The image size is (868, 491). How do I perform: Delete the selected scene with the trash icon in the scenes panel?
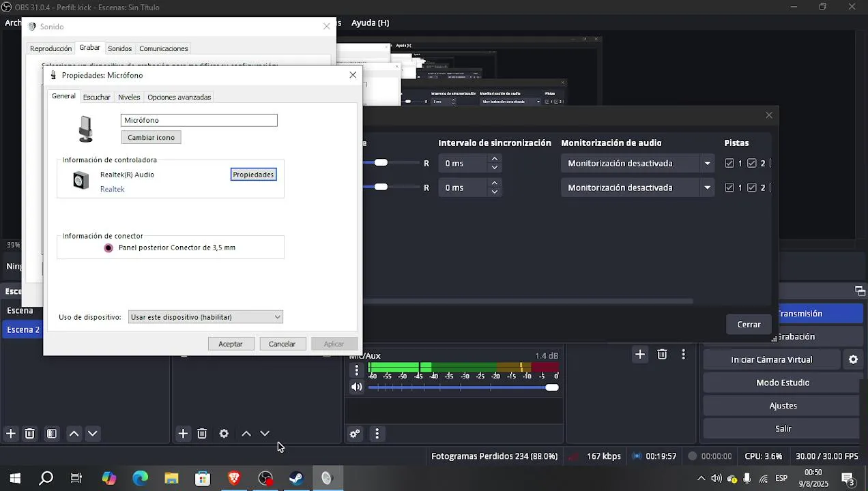pyautogui.click(x=30, y=434)
